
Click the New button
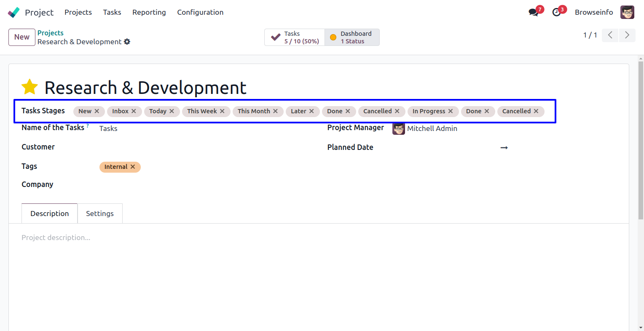(22, 37)
